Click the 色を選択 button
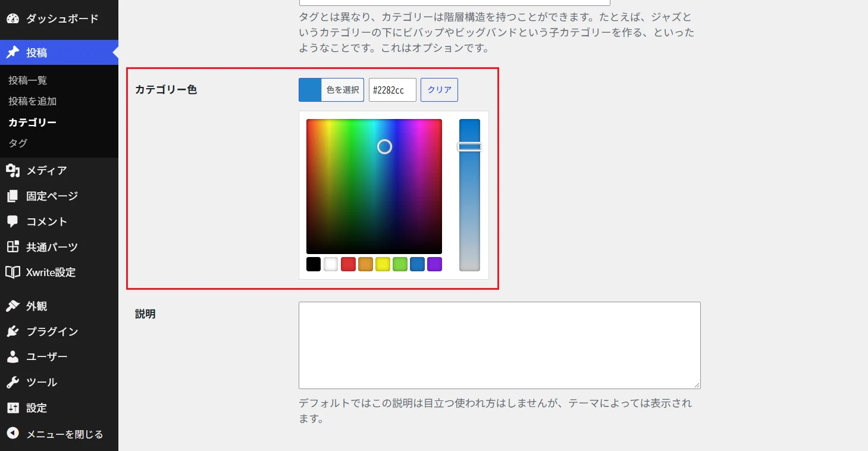 [x=343, y=90]
